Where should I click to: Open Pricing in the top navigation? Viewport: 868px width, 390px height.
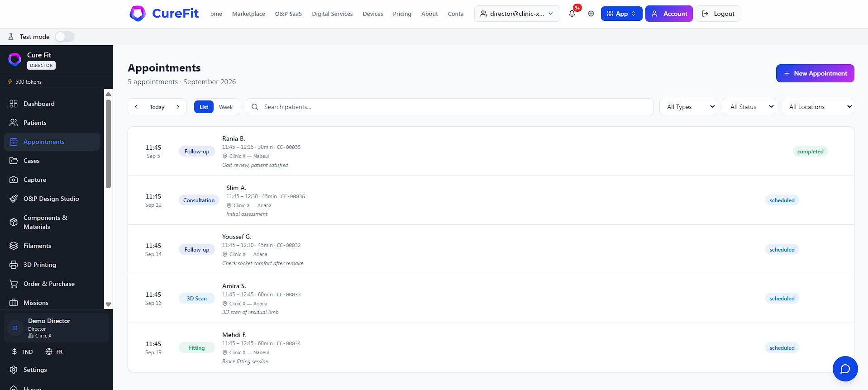click(x=402, y=14)
